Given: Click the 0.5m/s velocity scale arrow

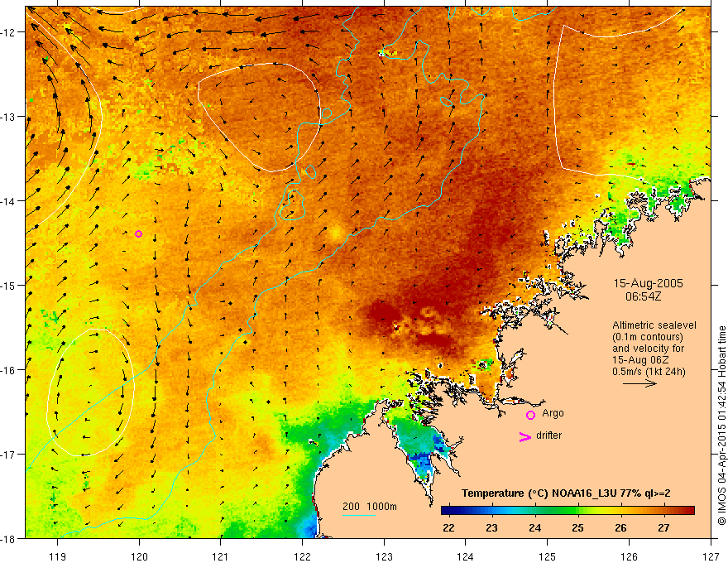Looking at the screenshot, I should click(639, 383).
